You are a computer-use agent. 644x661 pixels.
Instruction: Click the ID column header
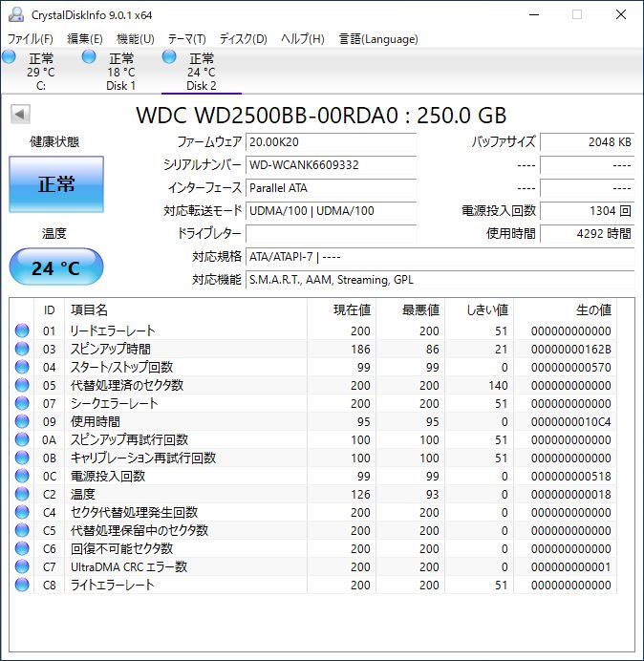(x=50, y=310)
